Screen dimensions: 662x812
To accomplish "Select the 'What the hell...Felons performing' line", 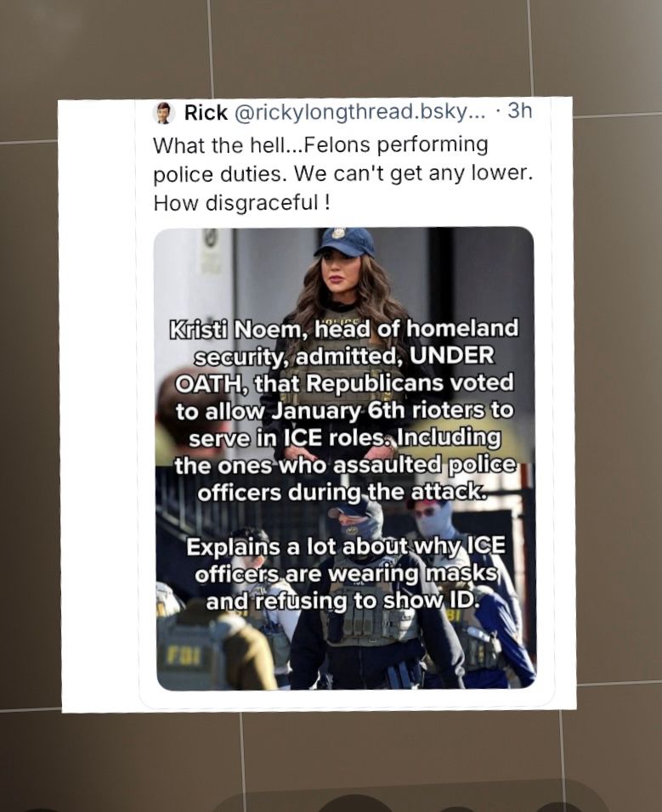I will [x=320, y=144].
